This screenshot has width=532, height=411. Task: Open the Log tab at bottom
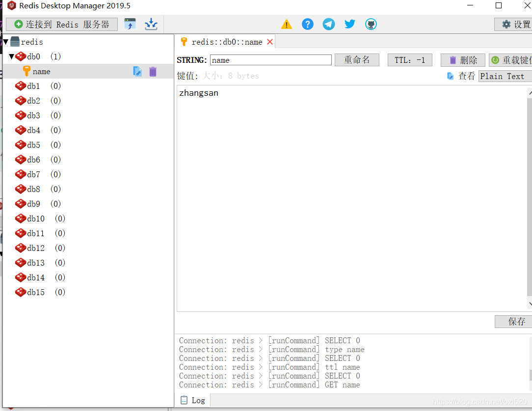pos(193,401)
